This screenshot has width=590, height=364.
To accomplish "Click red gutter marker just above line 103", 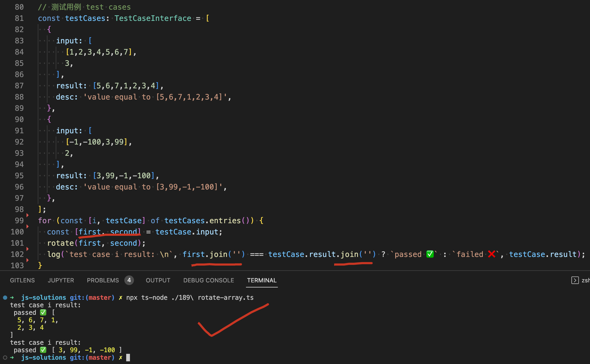I will point(28,260).
